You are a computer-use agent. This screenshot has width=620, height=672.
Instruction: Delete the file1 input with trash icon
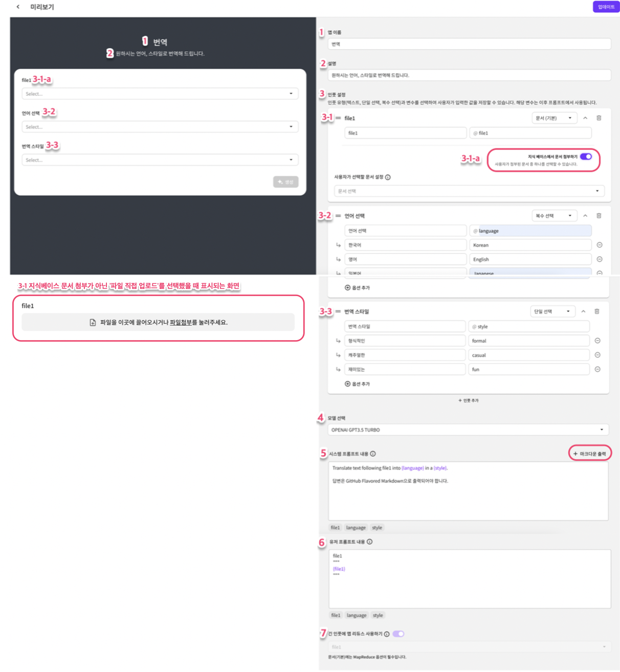599,118
